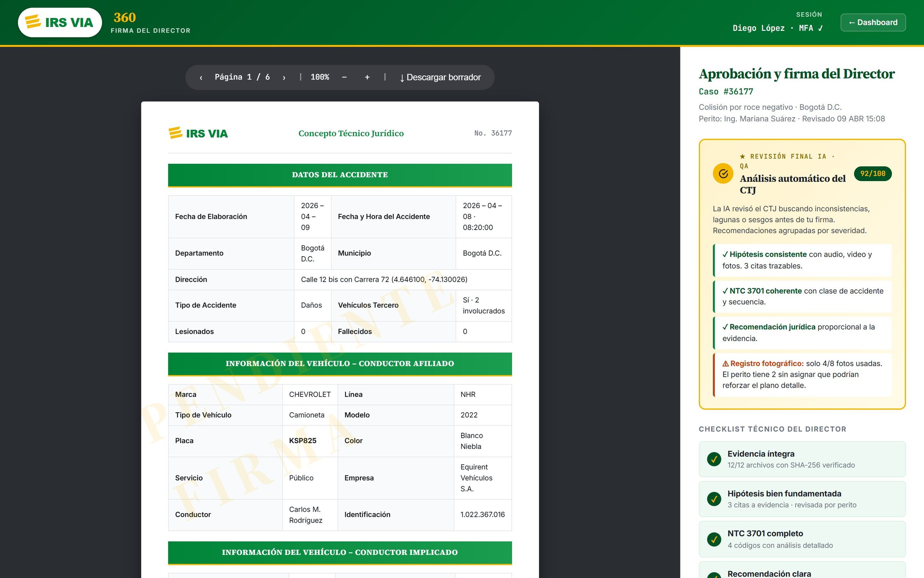Image resolution: width=924 pixels, height=578 pixels.
Task: Click the yellow AI review check icon
Action: click(x=723, y=173)
